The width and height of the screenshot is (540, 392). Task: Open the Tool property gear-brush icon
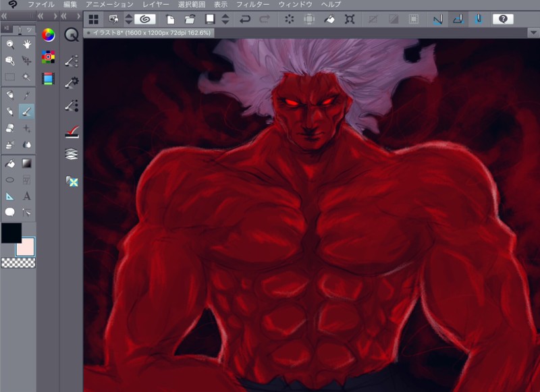click(x=72, y=82)
